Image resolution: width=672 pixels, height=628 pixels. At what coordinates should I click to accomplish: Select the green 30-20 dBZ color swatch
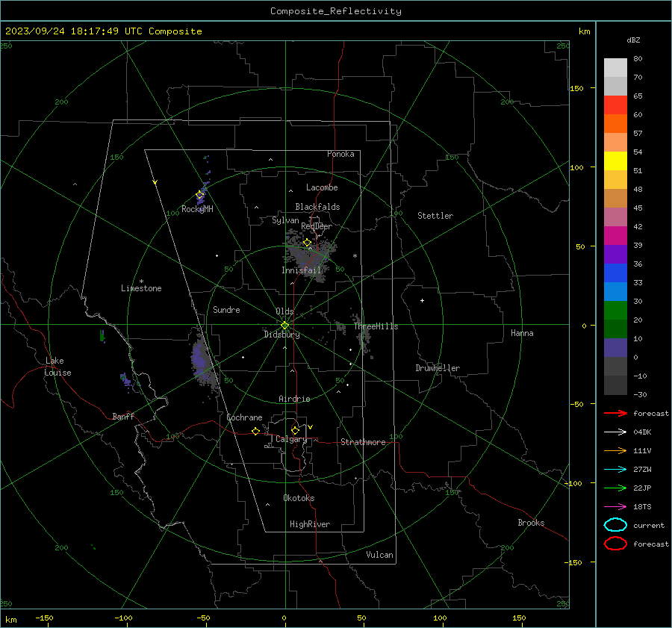pyautogui.click(x=615, y=311)
